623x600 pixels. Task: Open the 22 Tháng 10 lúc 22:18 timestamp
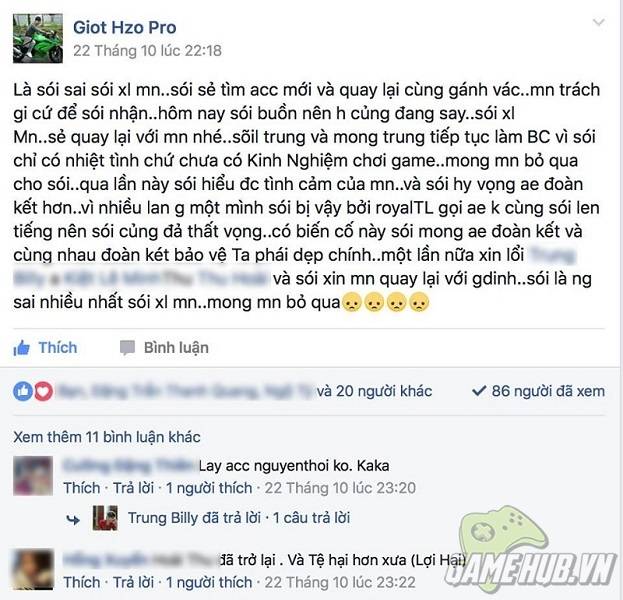(147, 51)
